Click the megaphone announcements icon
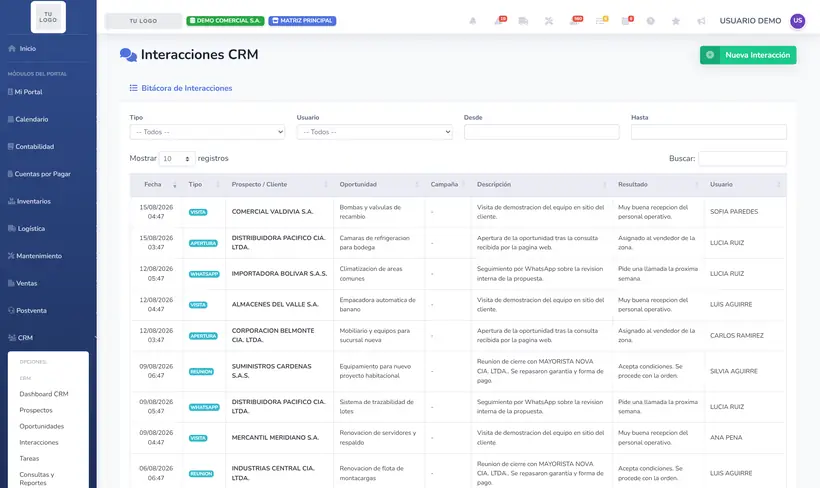 701,21
